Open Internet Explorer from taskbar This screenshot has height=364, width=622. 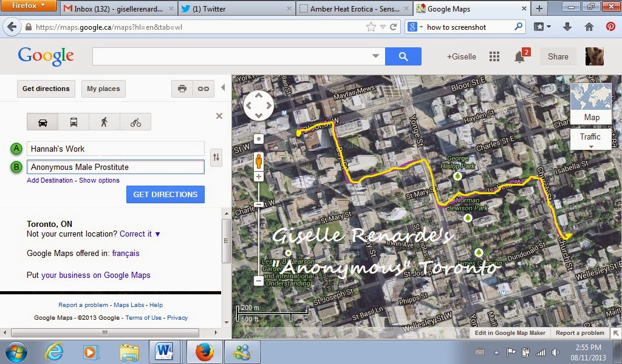54,352
